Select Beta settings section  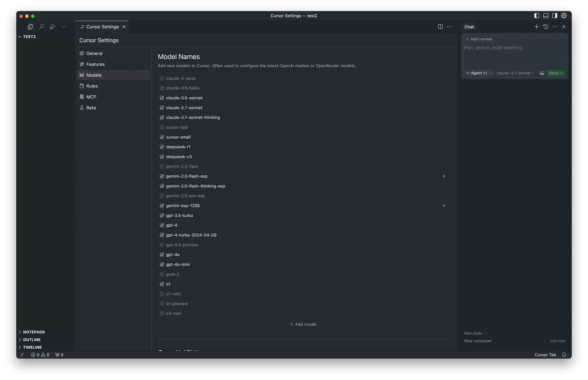[113, 108]
